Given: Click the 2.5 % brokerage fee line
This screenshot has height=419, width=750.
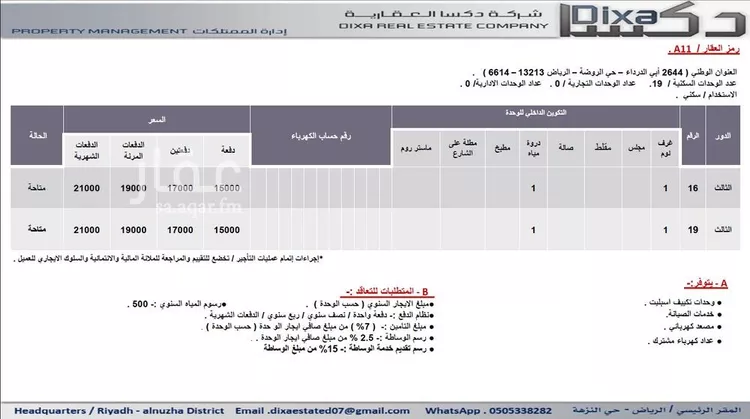Looking at the screenshot, I should coord(342,338).
